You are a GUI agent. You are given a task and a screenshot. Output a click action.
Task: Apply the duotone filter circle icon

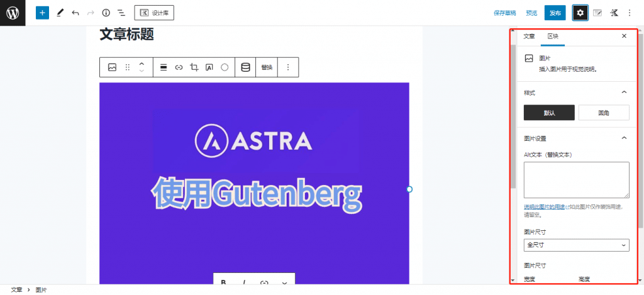[x=225, y=67]
